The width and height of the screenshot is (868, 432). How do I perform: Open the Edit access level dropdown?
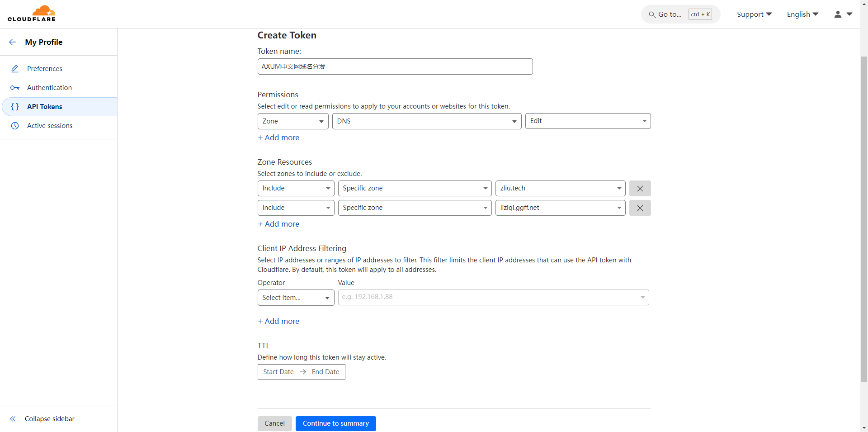588,121
